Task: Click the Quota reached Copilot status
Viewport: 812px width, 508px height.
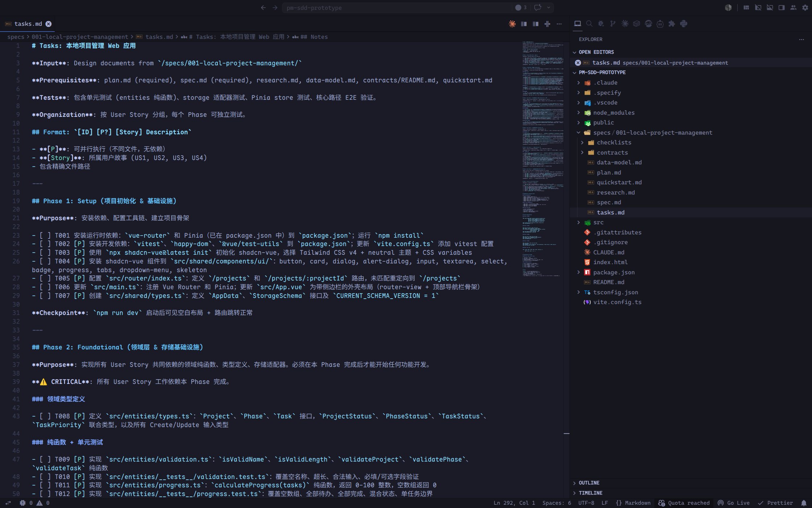Action: point(684,503)
